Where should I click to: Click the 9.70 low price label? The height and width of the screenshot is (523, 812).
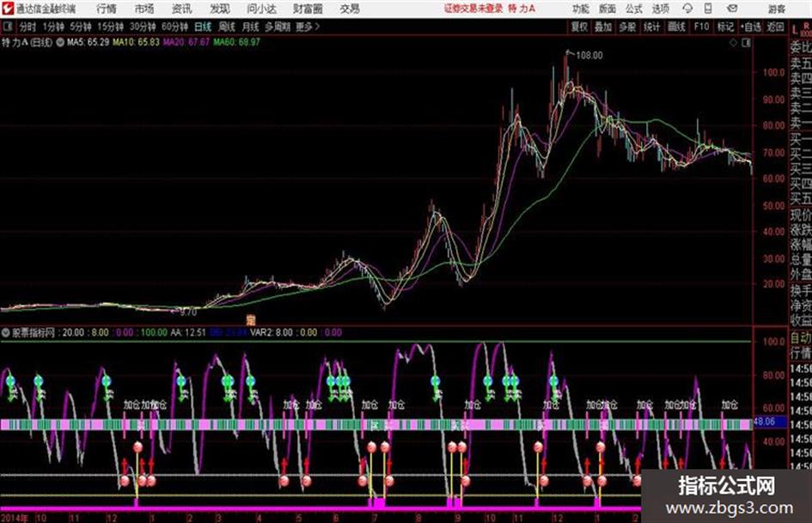point(187,313)
